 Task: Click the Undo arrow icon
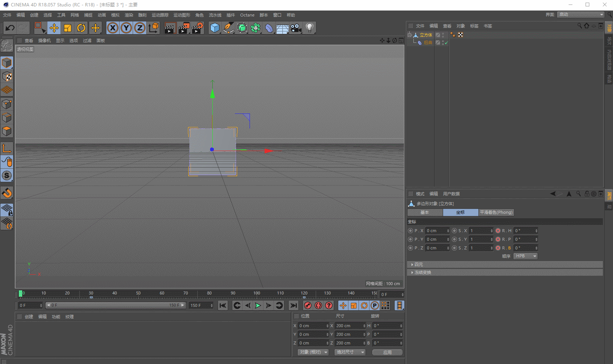[x=10, y=28]
